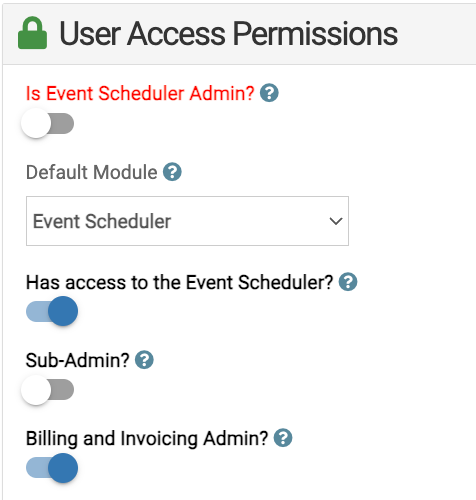Show the Default Module help tooltip icon
Screen dimensions: 476x500
click(172, 172)
